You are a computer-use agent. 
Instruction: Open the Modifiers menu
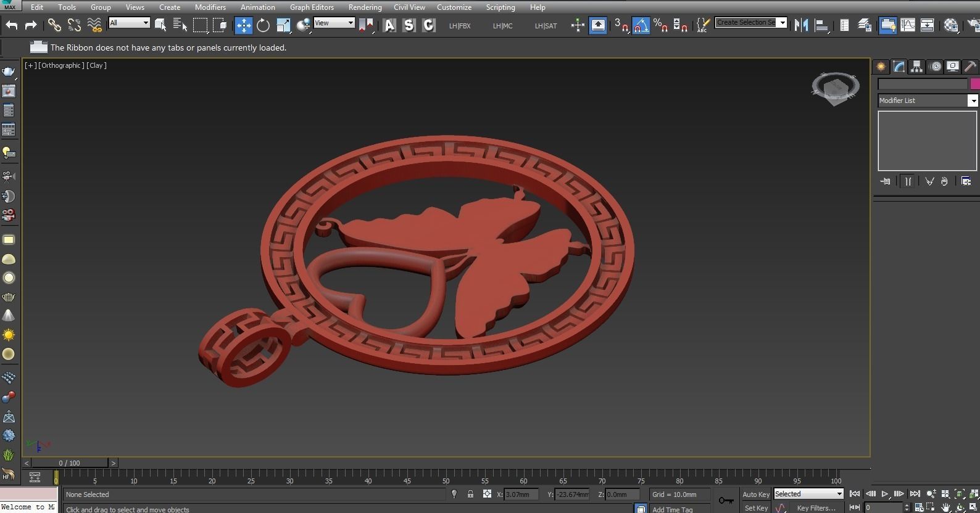pyautogui.click(x=210, y=7)
